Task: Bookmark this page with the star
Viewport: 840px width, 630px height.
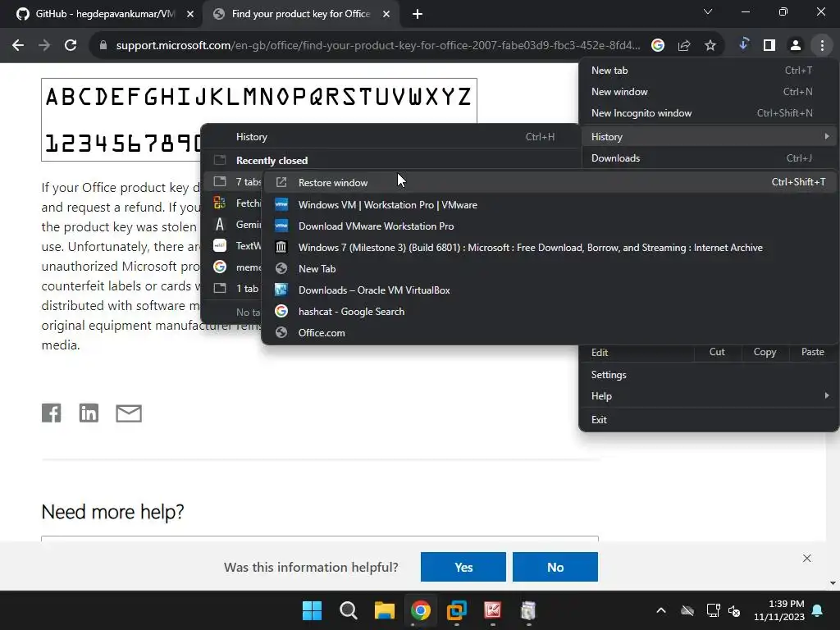Action: [x=710, y=45]
